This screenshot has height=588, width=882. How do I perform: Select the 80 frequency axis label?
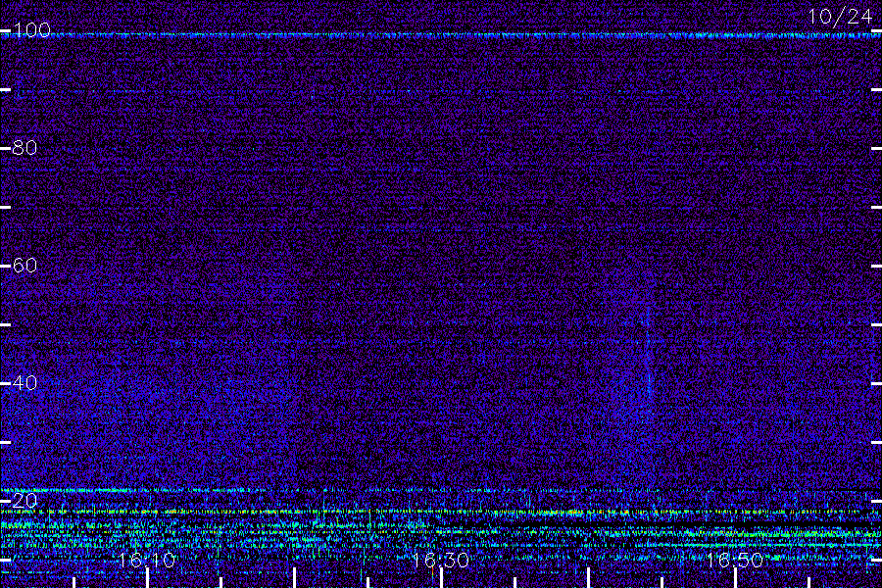(x=24, y=148)
